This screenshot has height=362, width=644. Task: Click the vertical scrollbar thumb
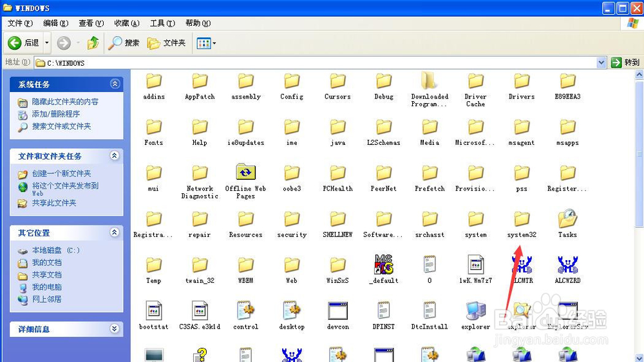click(639, 153)
